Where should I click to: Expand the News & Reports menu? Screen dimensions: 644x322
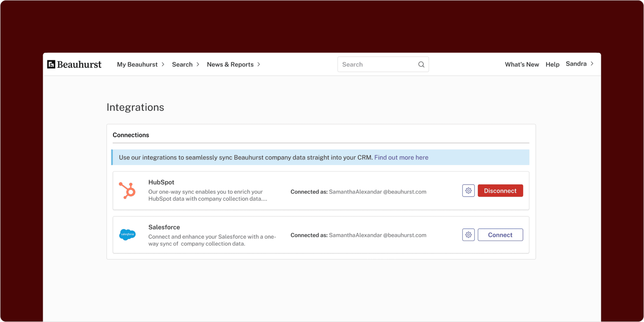pos(233,64)
